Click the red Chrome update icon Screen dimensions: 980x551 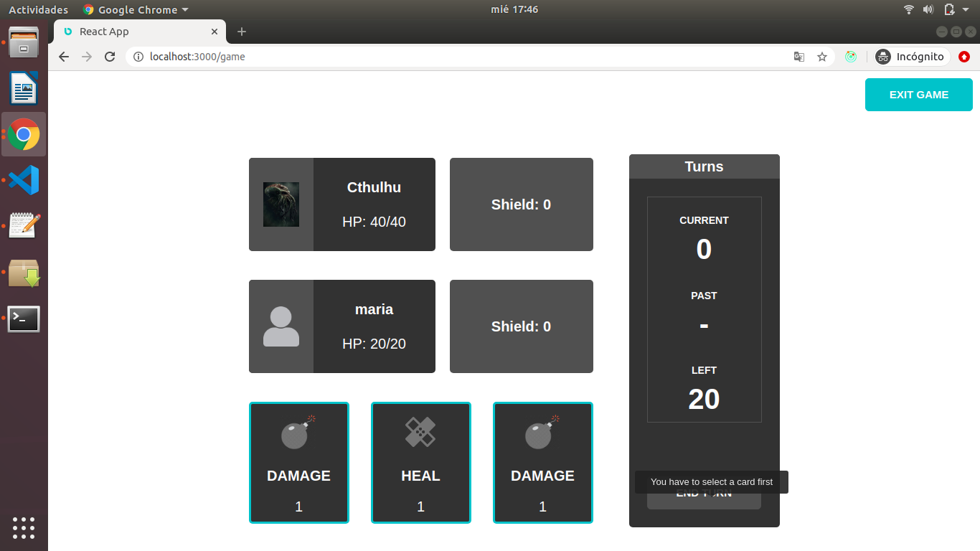[964, 57]
